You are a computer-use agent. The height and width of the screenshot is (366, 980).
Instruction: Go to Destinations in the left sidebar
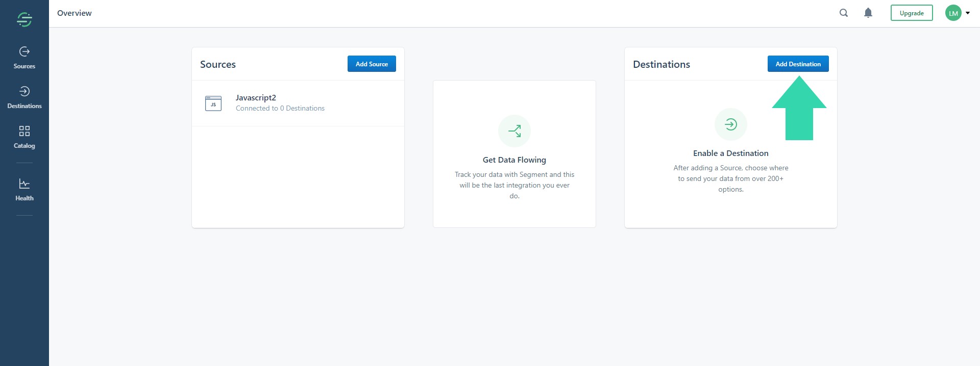pyautogui.click(x=24, y=97)
